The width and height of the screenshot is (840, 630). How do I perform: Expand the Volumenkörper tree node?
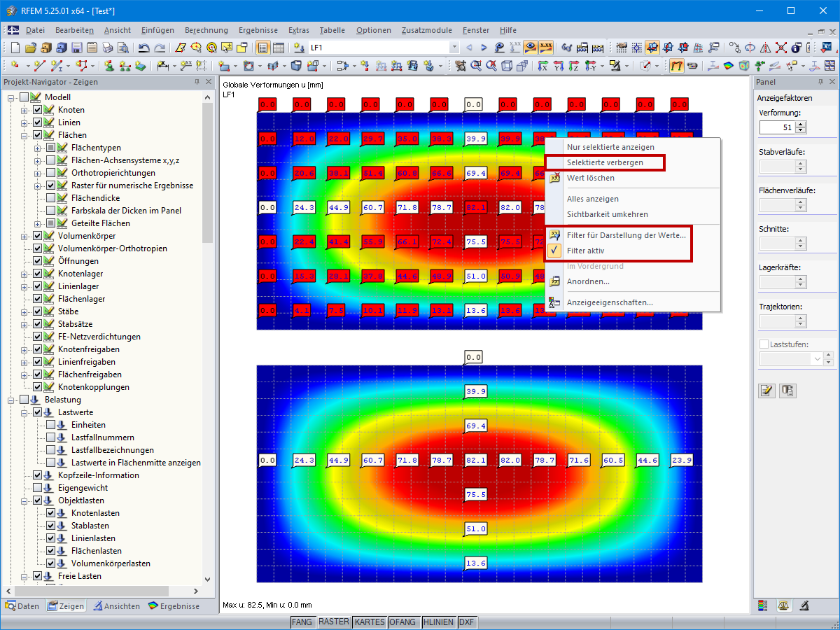coord(25,236)
